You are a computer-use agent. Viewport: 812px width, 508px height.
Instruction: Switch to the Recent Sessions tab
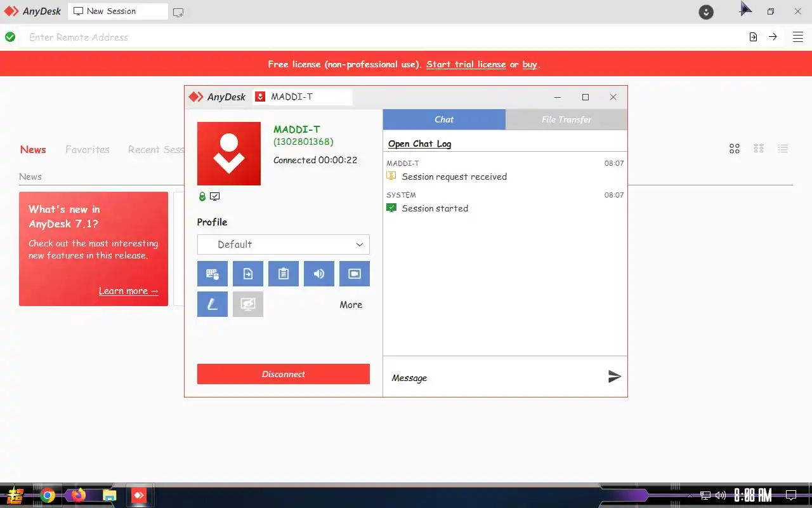tap(156, 150)
